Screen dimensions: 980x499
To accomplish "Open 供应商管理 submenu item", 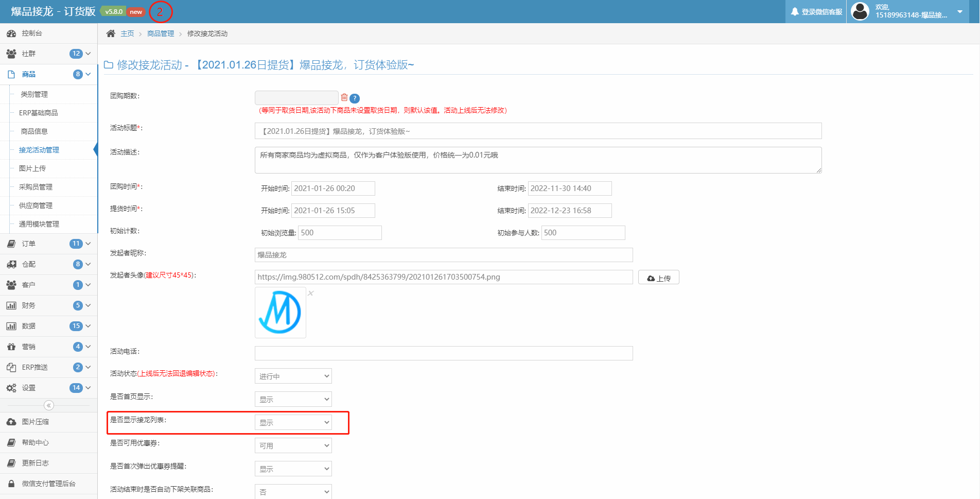I will [x=36, y=205].
